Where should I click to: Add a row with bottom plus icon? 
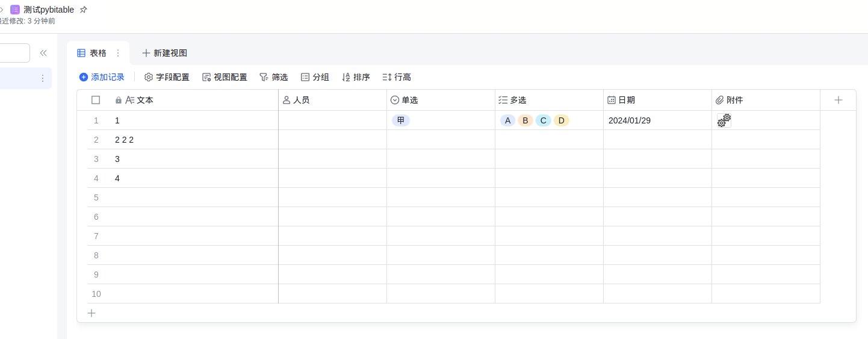91,313
